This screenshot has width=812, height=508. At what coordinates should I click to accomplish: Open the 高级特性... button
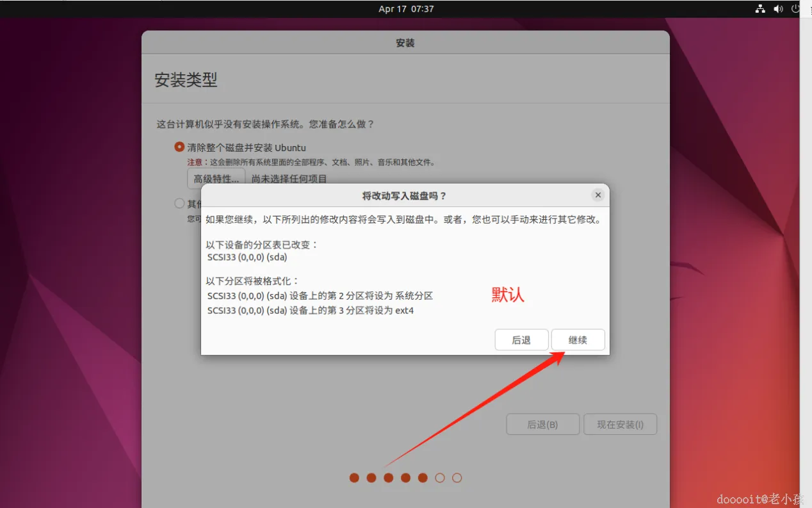click(216, 179)
